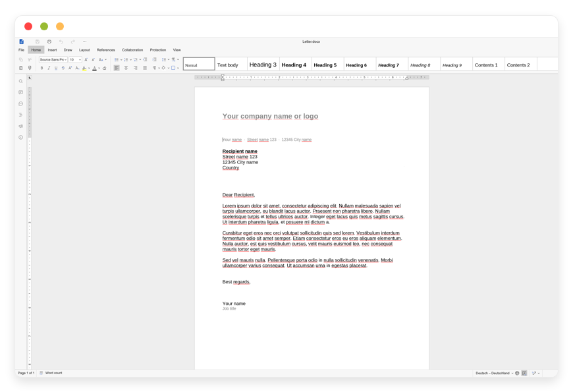Redo the last undone action

(x=72, y=42)
